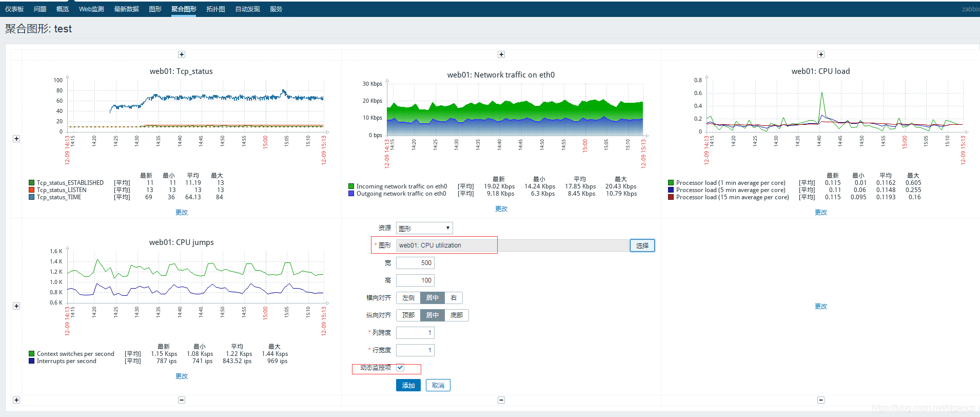Click the Tcp_status_TIME legend label
980x417 pixels.
59,197
